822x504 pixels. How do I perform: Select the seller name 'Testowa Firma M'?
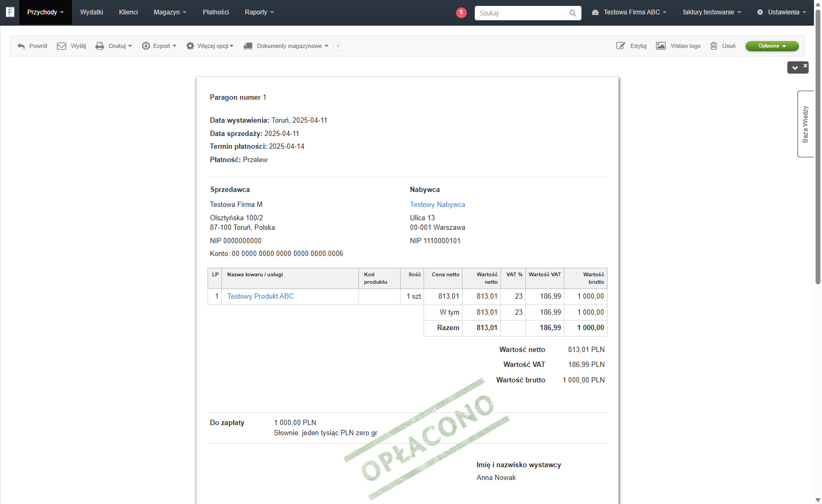click(x=236, y=205)
